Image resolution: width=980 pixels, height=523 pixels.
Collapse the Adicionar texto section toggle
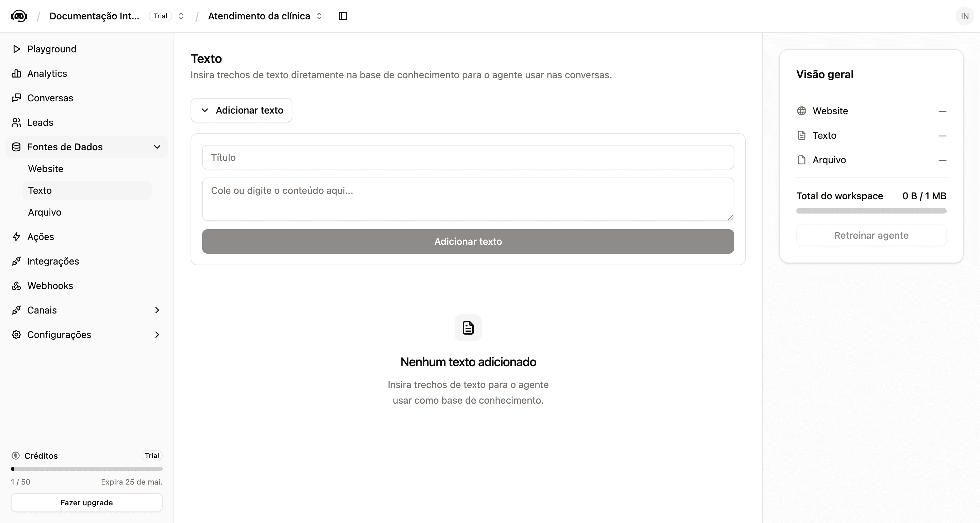click(x=241, y=110)
